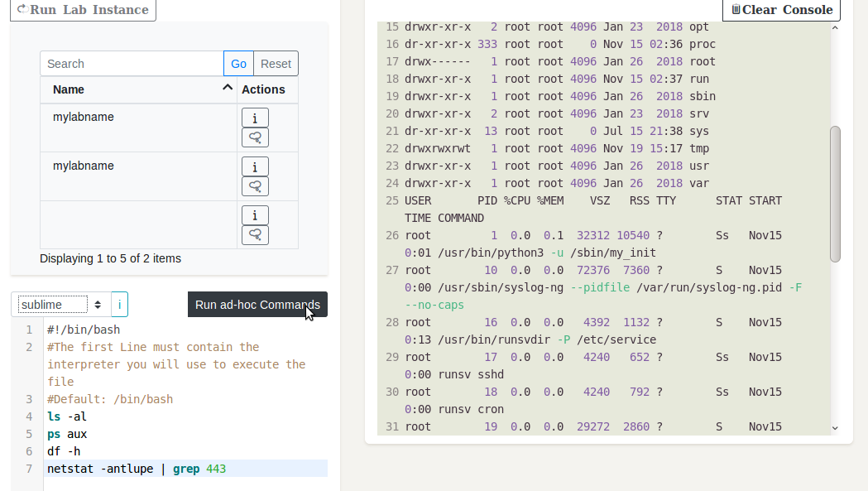This screenshot has width=868, height=491.
Task: Click "/etc/service" in the console output
Action: (616, 339)
